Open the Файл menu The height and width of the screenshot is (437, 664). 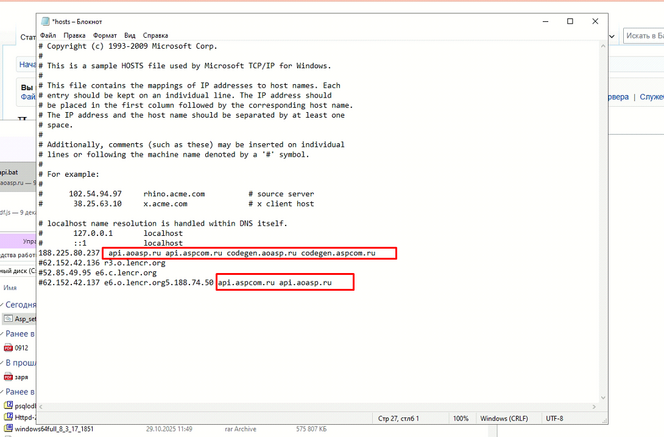tap(48, 35)
